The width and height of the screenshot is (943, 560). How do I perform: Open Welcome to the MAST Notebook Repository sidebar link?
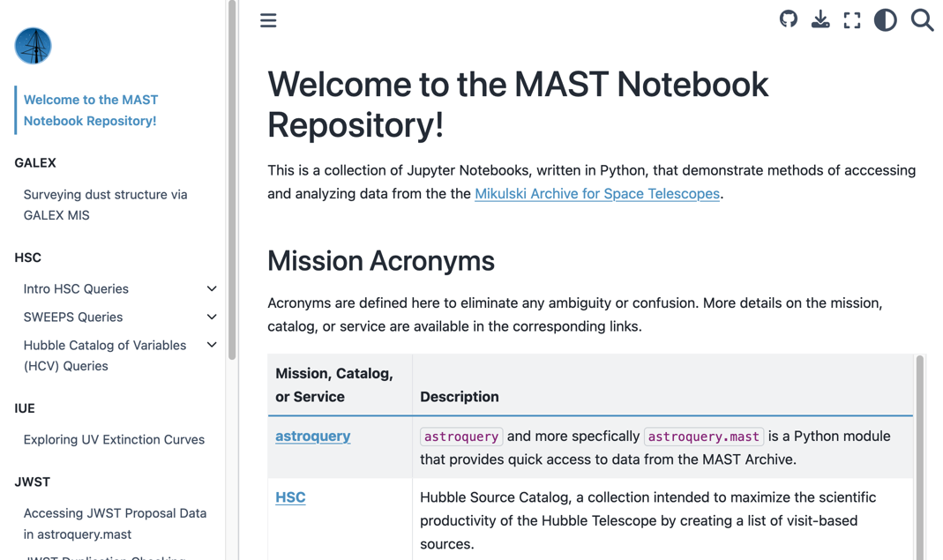click(91, 110)
